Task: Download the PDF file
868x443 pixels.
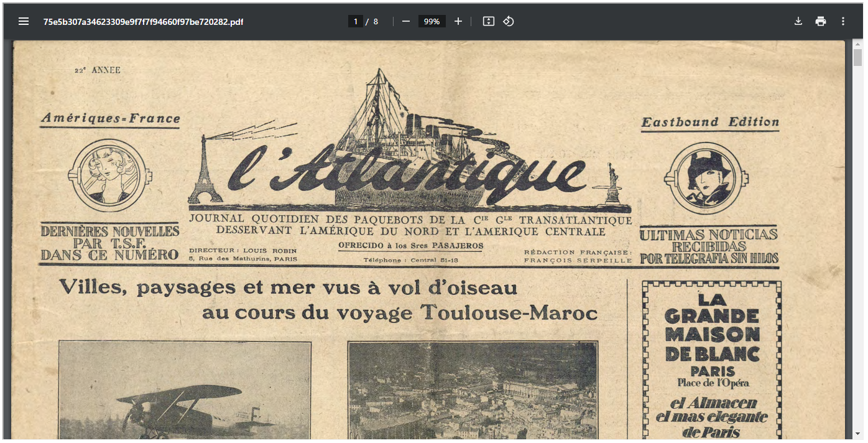Action: (x=798, y=21)
